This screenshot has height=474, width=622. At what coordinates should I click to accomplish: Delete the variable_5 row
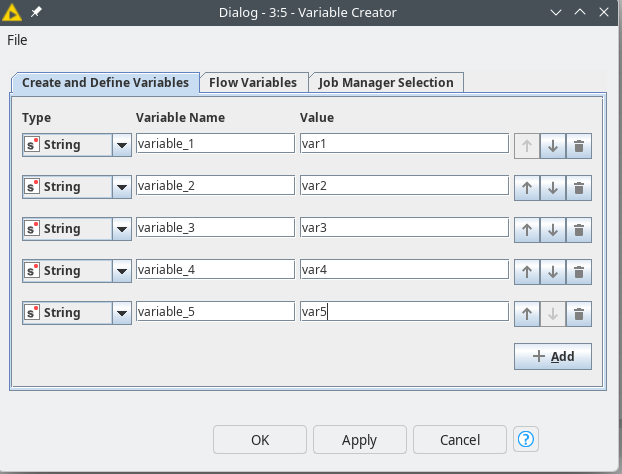coord(578,313)
